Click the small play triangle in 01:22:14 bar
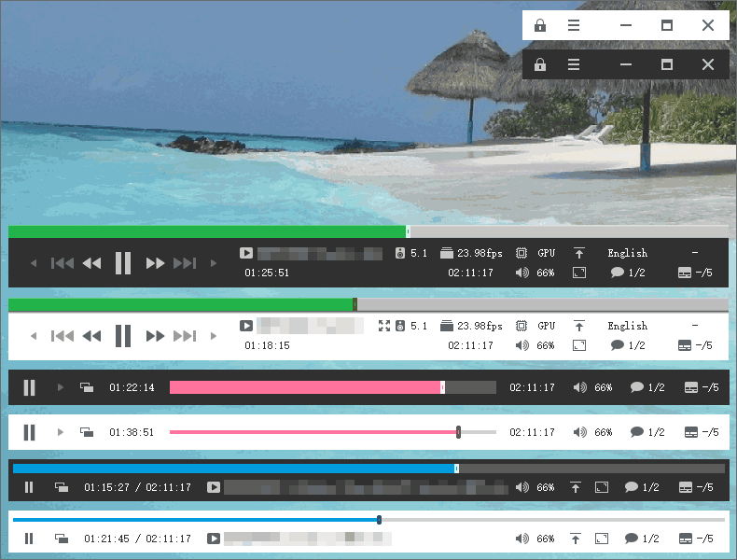The height and width of the screenshot is (560, 737). coord(60,387)
